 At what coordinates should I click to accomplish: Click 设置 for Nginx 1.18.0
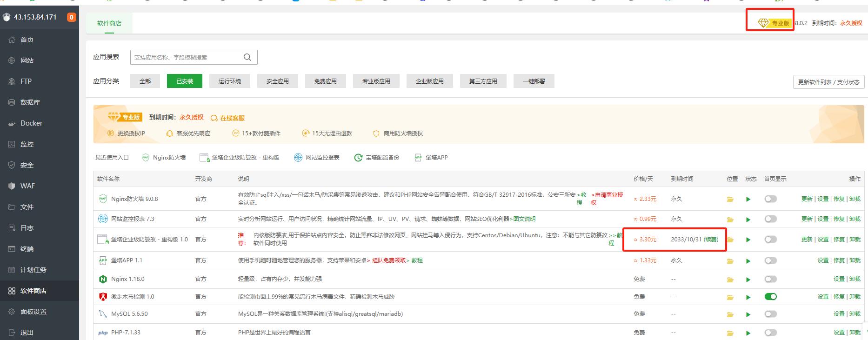pos(839,279)
